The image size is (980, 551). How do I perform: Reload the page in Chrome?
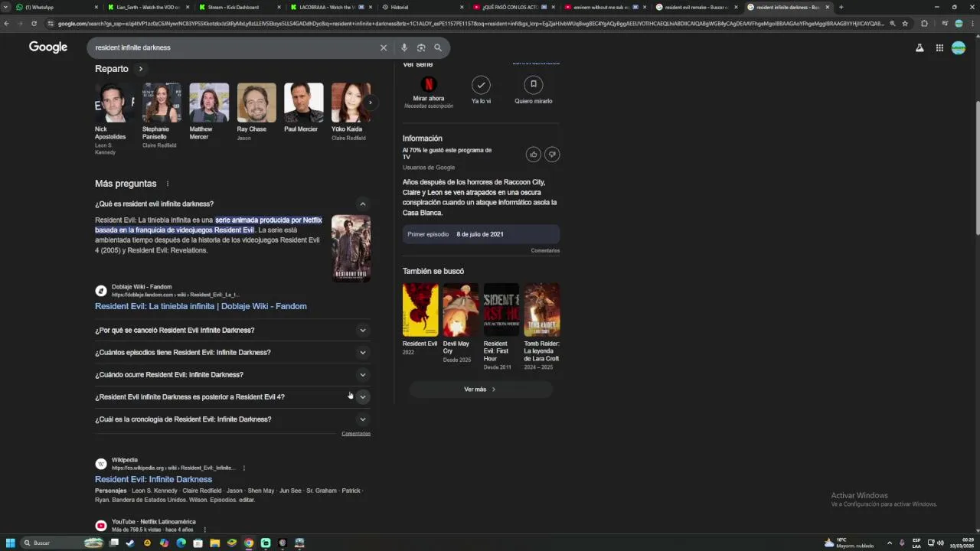[x=34, y=24]
